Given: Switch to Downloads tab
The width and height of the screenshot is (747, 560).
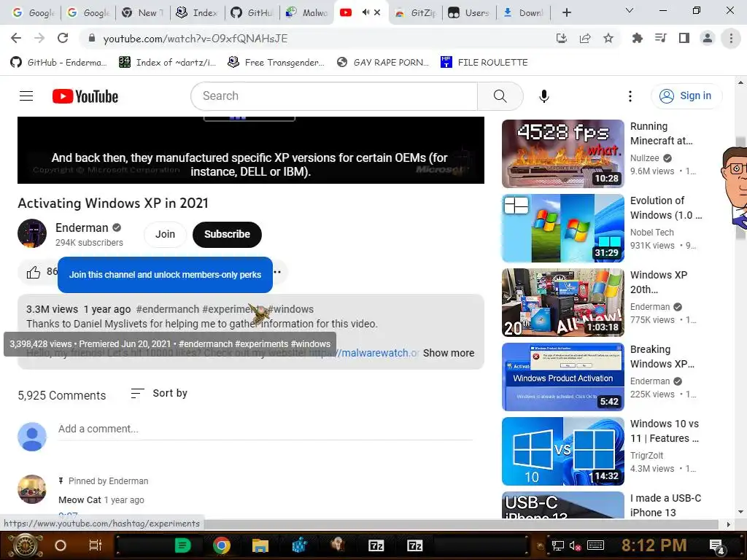Looking at the screenshot, I should coord(523,12).
